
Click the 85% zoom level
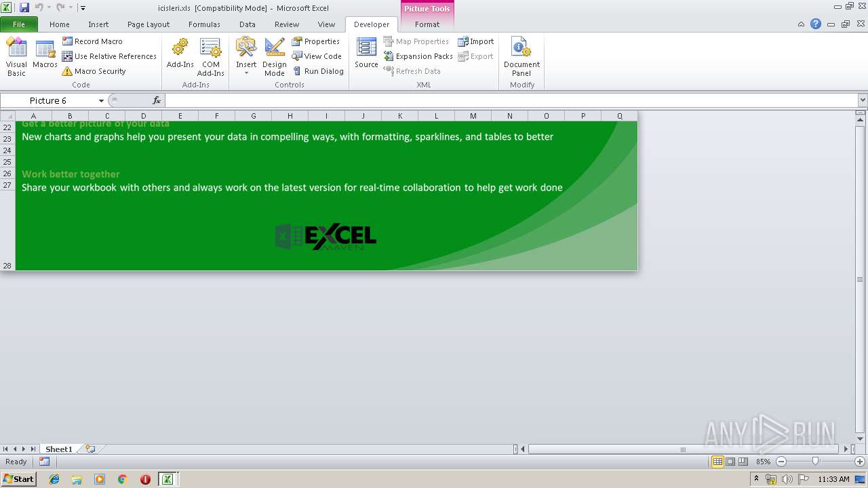click(763, 462)
